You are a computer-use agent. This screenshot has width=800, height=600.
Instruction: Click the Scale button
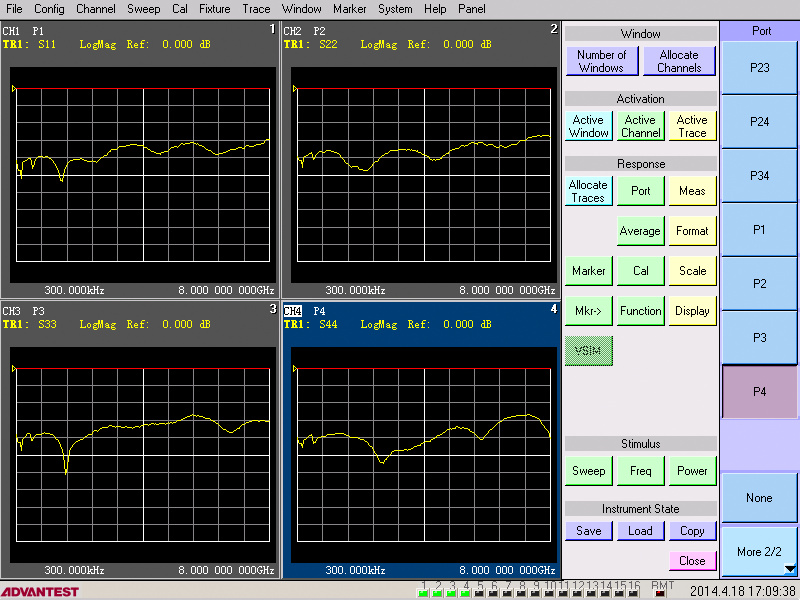[692, 271]
